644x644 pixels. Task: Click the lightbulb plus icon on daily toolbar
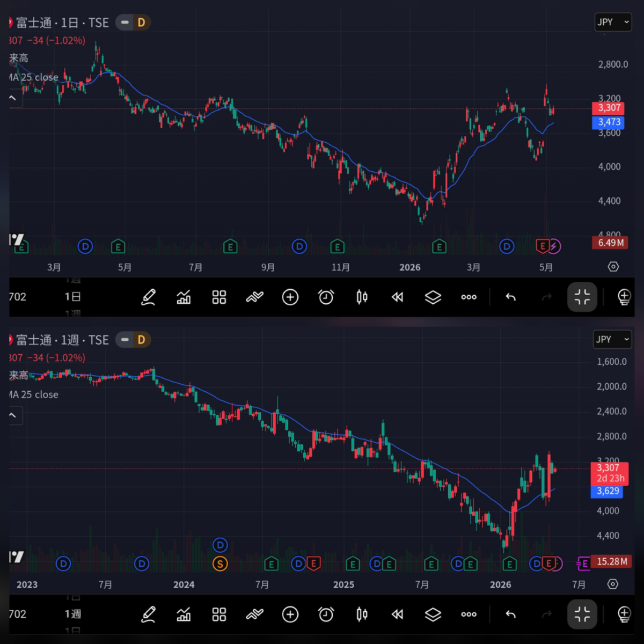pos(624,297)
